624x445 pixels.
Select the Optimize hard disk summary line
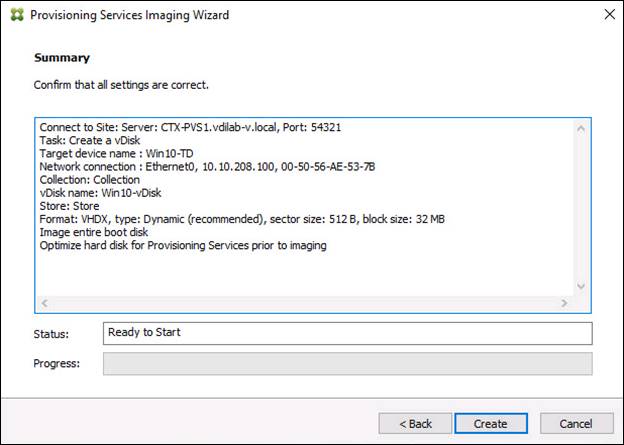tap(183, 245)
